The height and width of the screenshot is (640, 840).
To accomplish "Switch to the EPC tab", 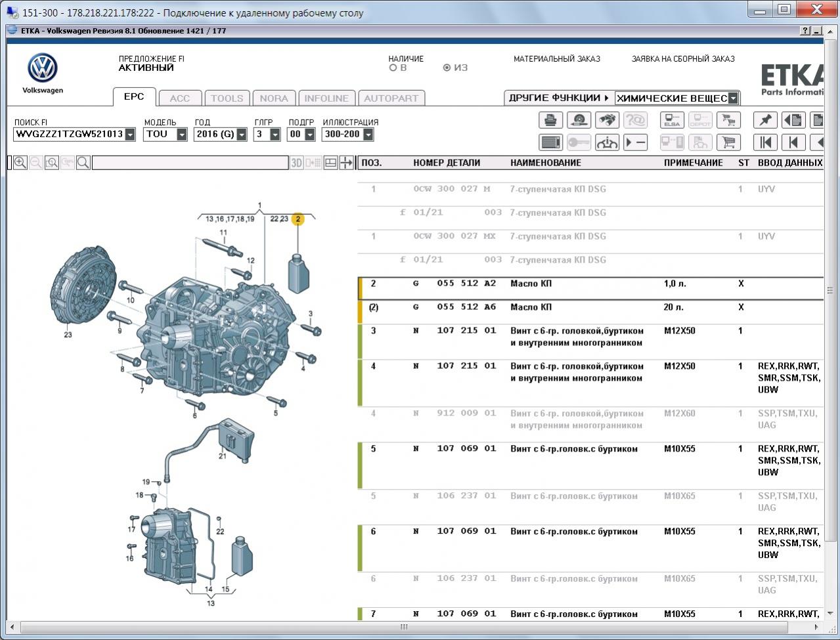I will pos(134,96).
